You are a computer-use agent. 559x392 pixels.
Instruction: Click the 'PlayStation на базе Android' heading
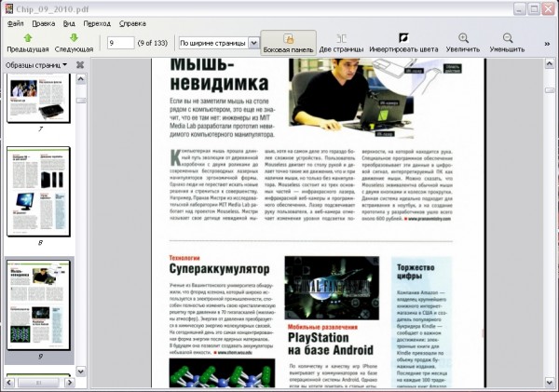click(x=331, y=344)
